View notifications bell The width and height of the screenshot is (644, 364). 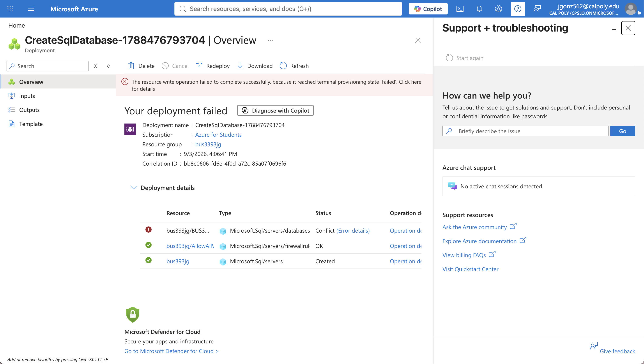(479, 9)
